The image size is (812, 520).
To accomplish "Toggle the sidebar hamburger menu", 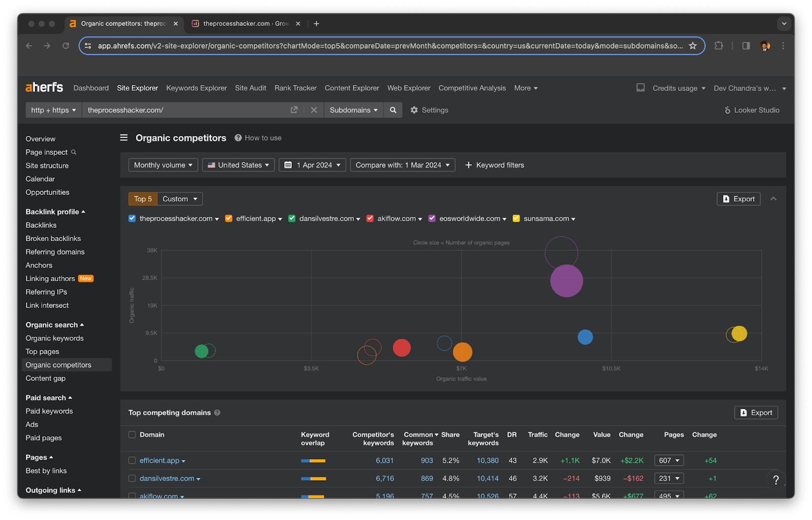I will tap(124, 137).
